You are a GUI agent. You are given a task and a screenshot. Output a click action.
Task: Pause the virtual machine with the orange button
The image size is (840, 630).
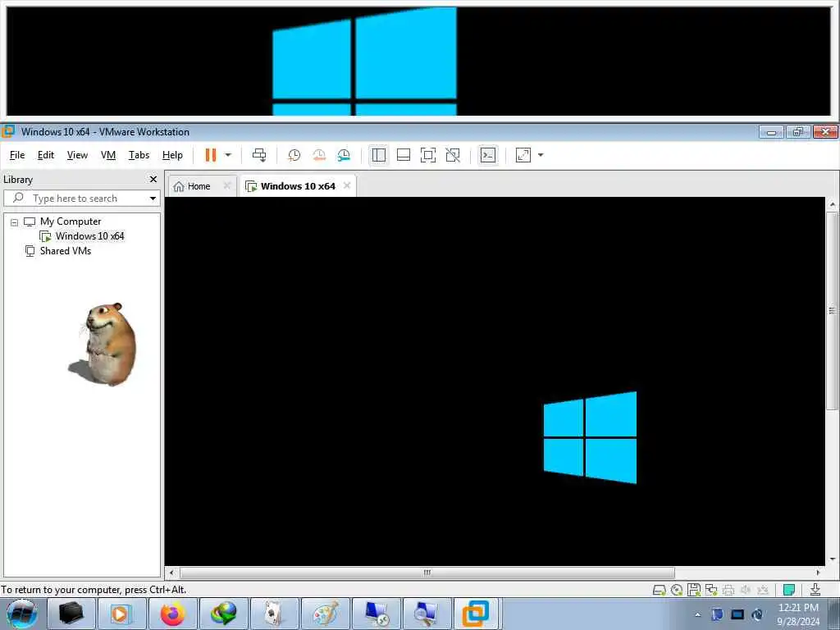tap(211, 155)
